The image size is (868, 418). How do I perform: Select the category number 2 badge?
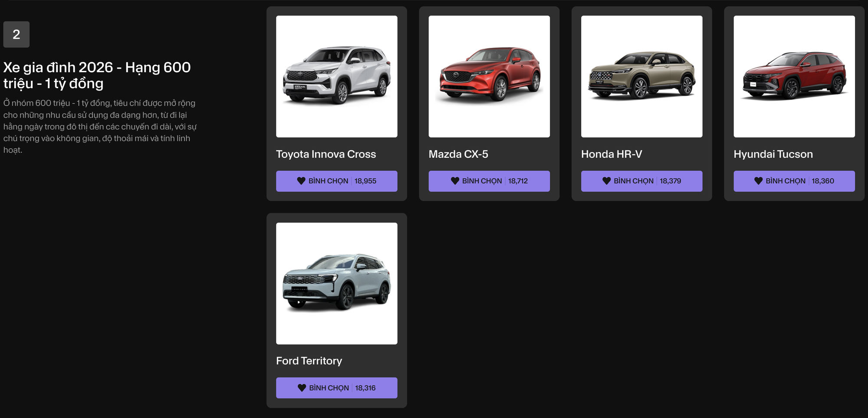click(x=16, y=34)
